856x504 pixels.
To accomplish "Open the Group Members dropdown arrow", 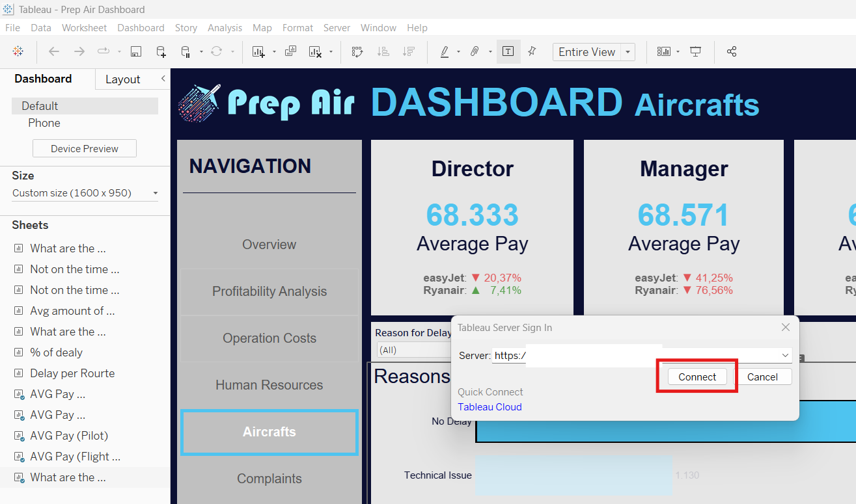I will coord(489,52).
